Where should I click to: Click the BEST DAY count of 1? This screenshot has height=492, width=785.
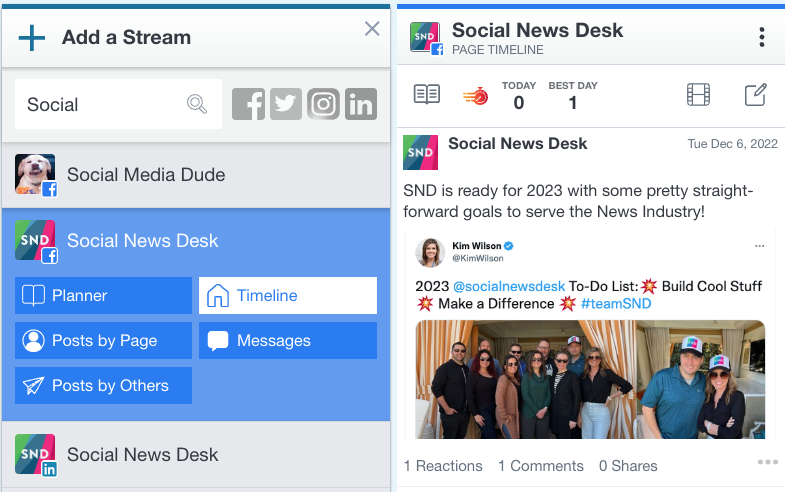pos(573,103)
